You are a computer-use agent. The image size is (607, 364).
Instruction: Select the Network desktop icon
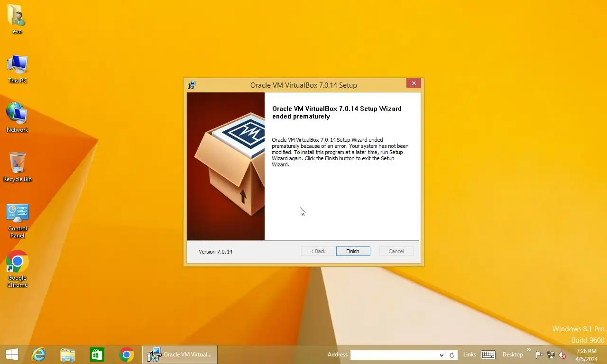tap(18, 118)
